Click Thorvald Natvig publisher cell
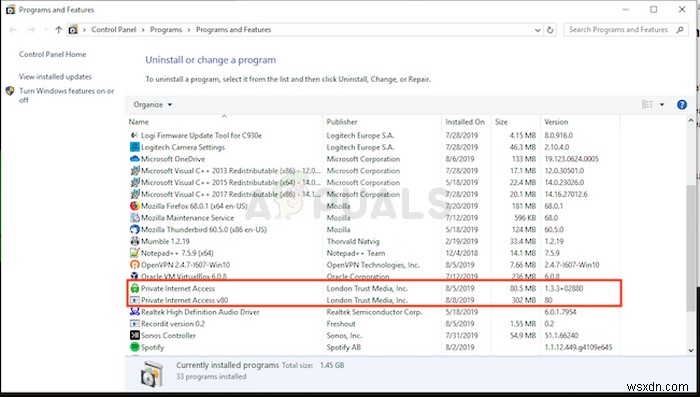This screenshot has width=700, height=397. coord(353,241)
